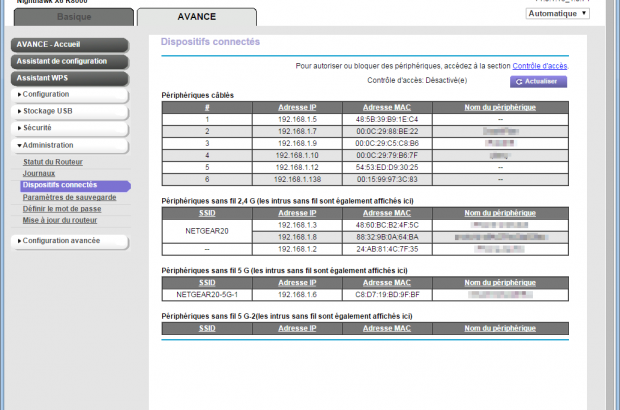
Task: Expand the Configuration section
Action: click(70, 94)
